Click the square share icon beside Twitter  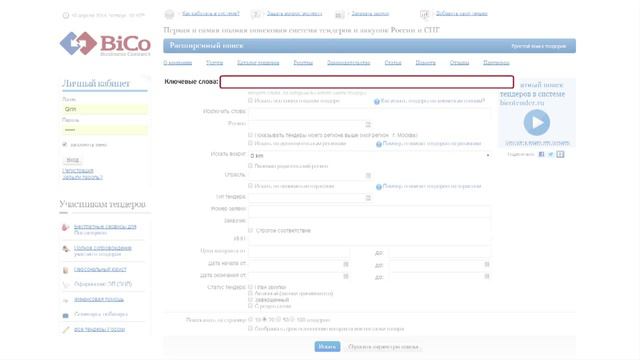[560, 154]
